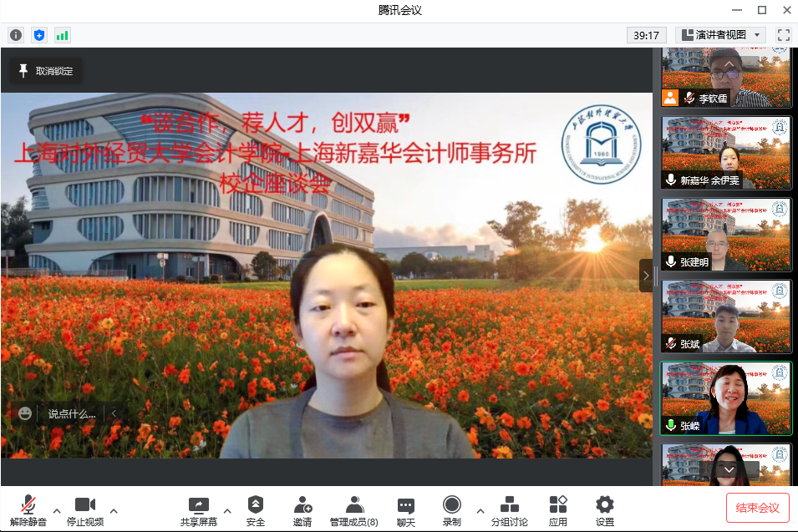The width and height of the screenshot is (798, 532).
Task: Expand recording options arrow beside 录制
Action: pos(480,511)
